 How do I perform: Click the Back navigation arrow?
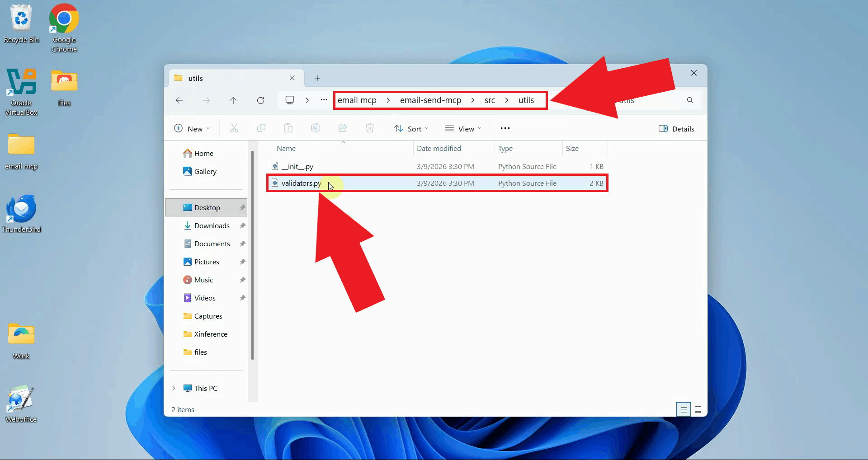pyautogui.click(x=179, y=100)
